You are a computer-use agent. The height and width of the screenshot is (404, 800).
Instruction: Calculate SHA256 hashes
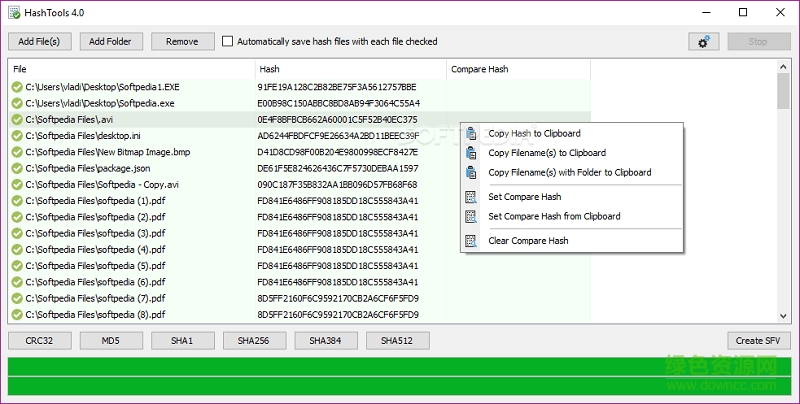(254, 341)
